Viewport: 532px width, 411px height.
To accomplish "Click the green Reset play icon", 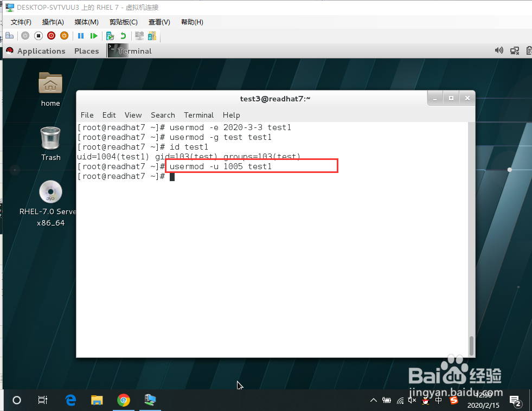I will point(94,36).
